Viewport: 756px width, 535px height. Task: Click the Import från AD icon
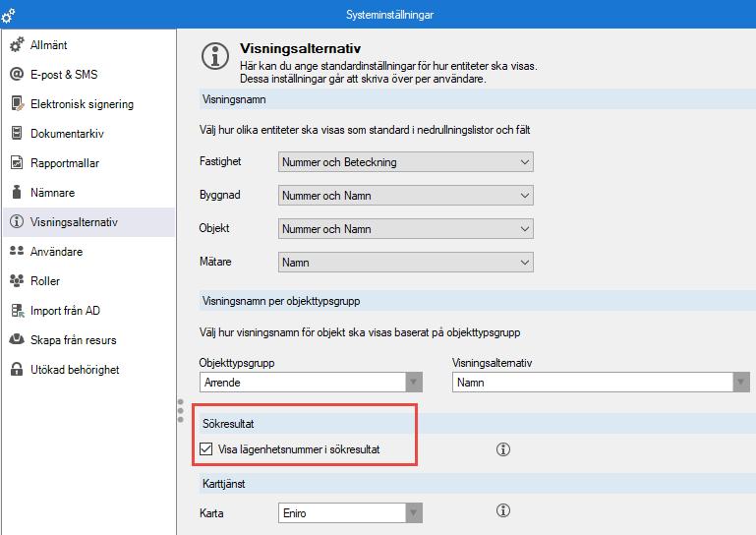point(18,311)
